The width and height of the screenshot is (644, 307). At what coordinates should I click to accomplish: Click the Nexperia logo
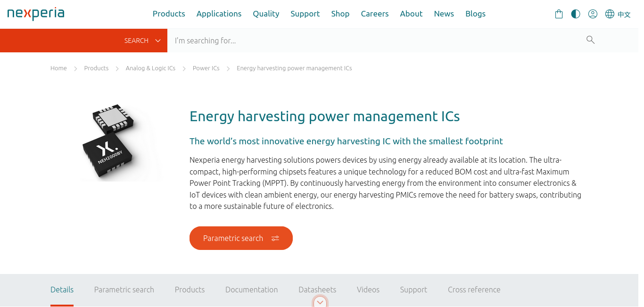[x=36, y=13]
